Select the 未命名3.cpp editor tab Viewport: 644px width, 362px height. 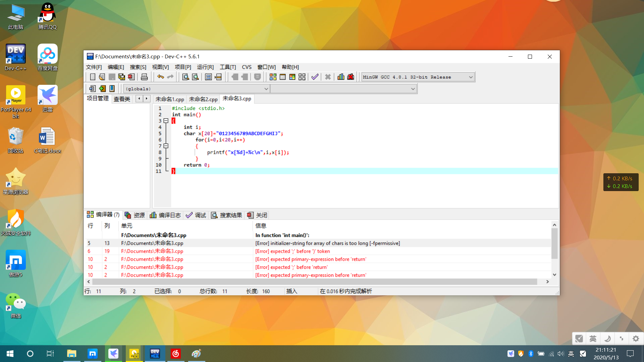(x=237, y=99)
